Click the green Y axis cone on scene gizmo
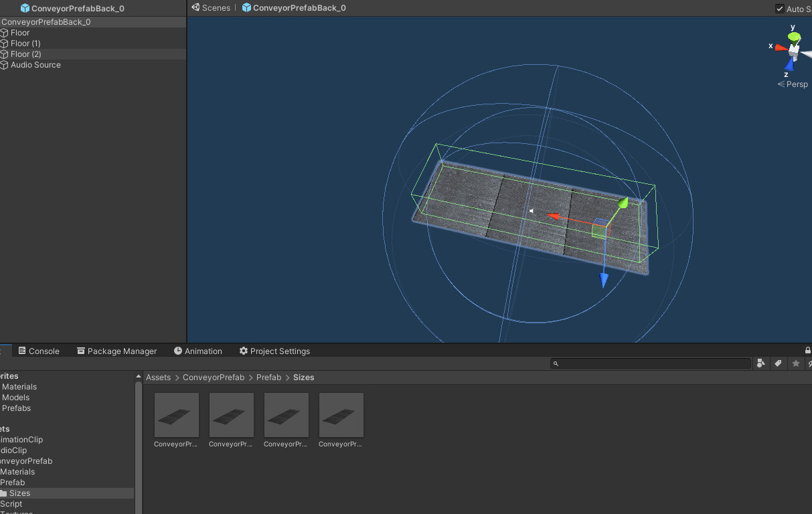This screenshot has height=514, width=812. (x=794, y=36)
